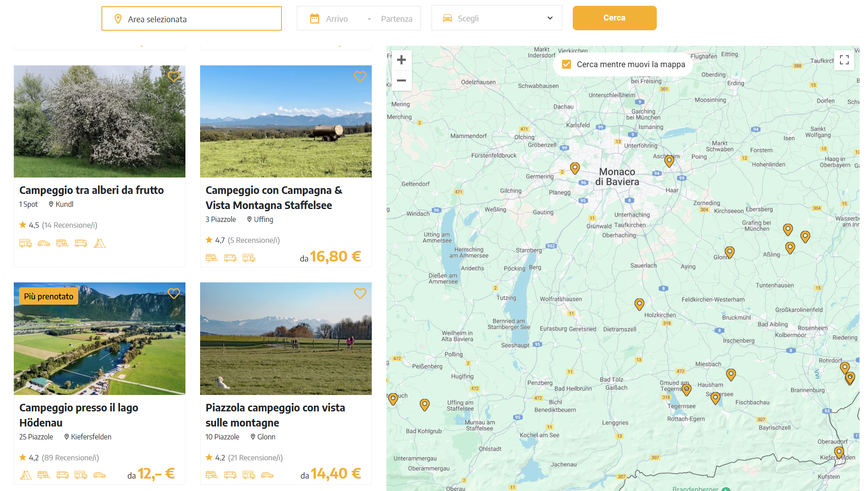
Task: Open the Partenza date field
Action: [x=396, y=19]
